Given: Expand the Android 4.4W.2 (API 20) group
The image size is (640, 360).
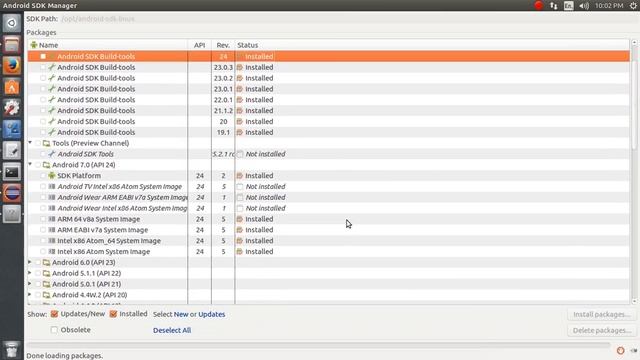Looking at the screenshot, I should (30, 295).
